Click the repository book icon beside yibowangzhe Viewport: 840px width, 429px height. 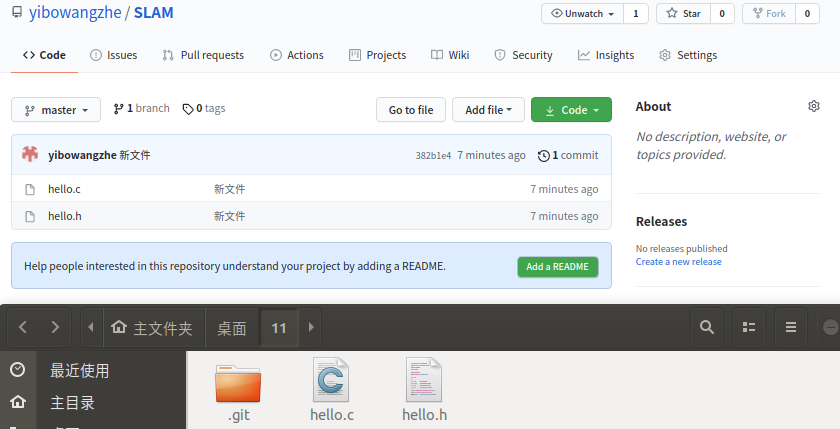coord(17,12)
